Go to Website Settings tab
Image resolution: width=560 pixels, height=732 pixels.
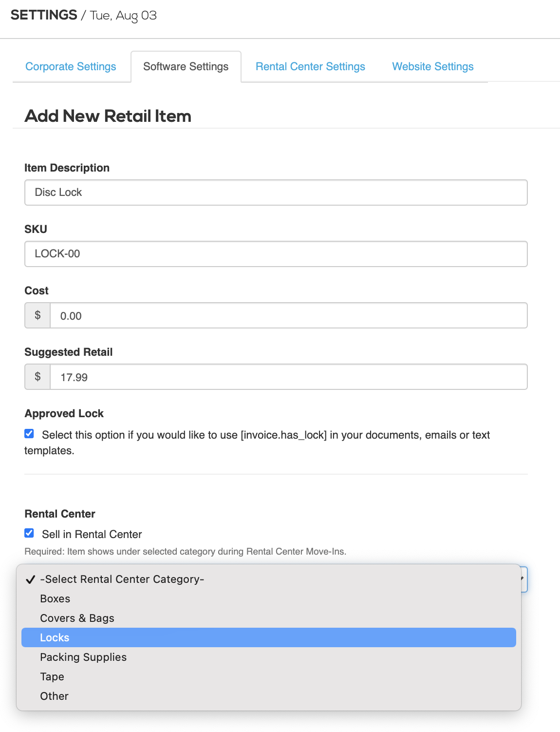tap(433, 66)
